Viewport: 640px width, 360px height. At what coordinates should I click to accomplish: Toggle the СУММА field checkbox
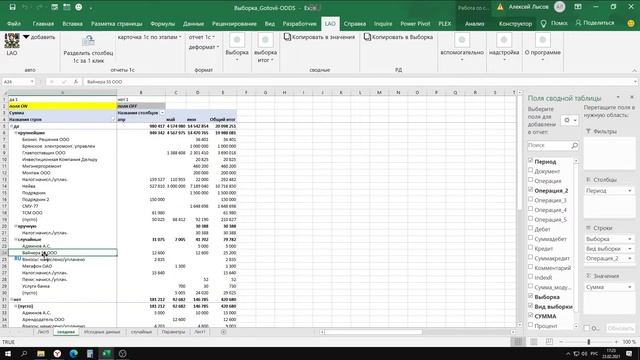click(x=530, y=316)
